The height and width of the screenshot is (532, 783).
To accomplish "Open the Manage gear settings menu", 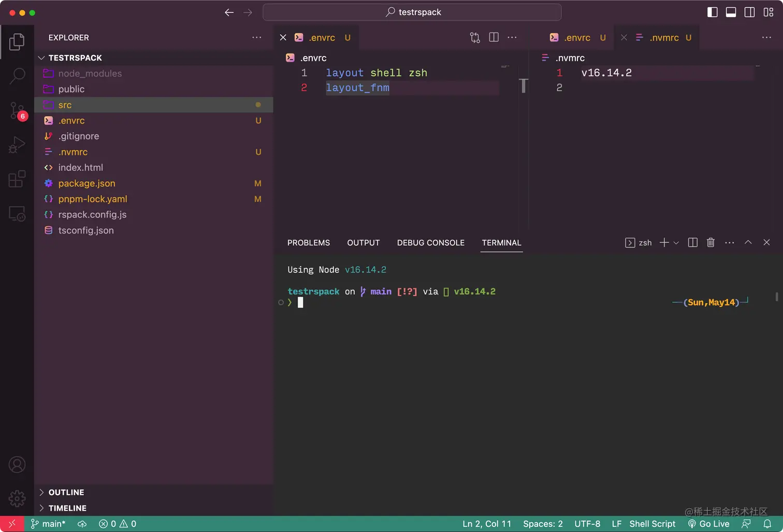I will click(x=17, y=499).
